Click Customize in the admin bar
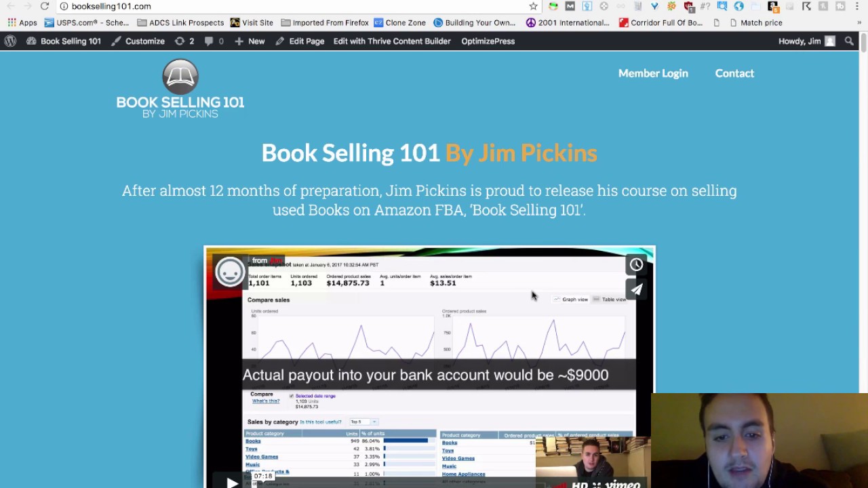 (138, 41)
